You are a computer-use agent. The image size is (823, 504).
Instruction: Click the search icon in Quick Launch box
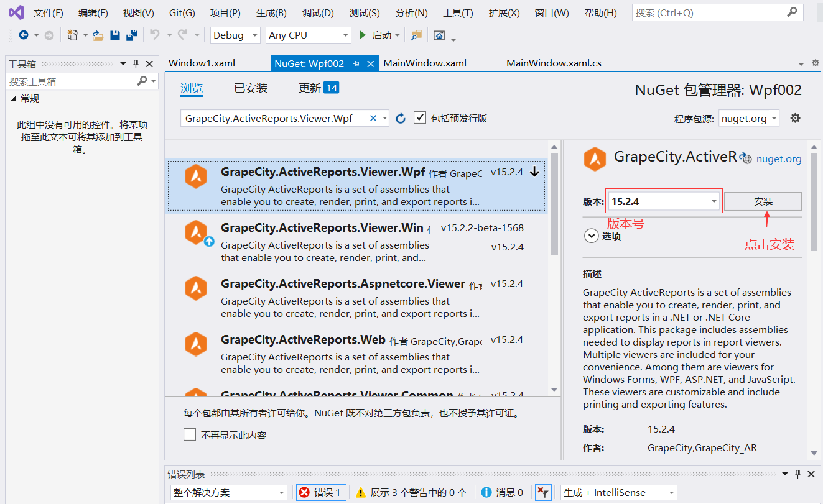[792, 12]
